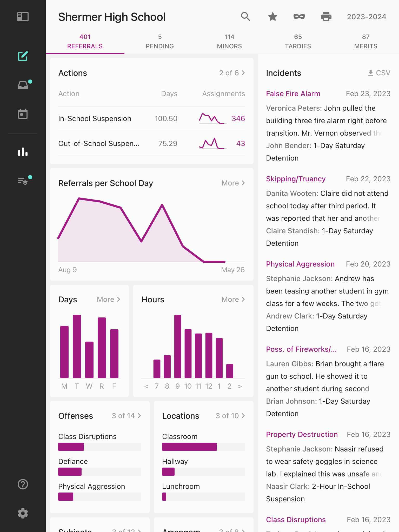This screenshot has height=532, width=399.
Task: Enable anonymize mode with the mask icon
Action: point(299,17)
